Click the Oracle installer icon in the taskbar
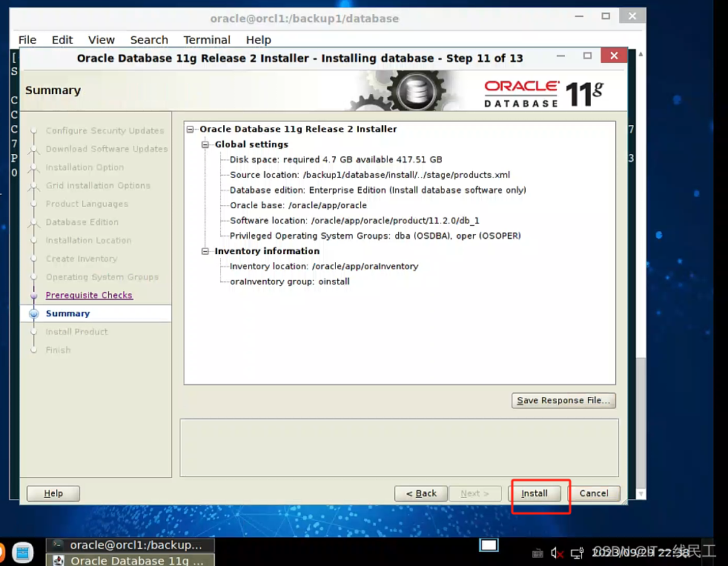This screenshot has height=566, width=728. (x=59, y=561)
